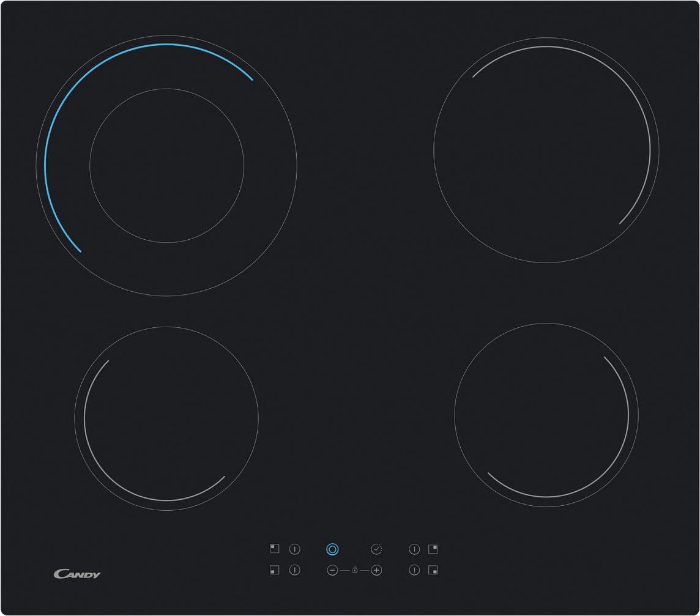Viewport: 700px width, 616px height.
Task: Increase heat with the plus button
Action: (376, 570)
